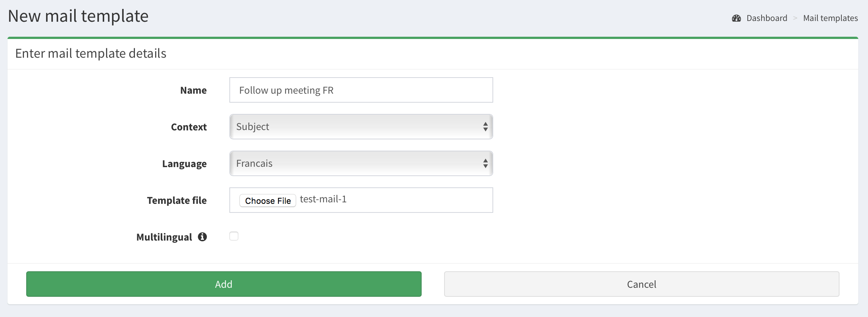Image resolution: width=868 pixels, height=317 pixels.
Task: Click the Name field label
Action: 193,90
